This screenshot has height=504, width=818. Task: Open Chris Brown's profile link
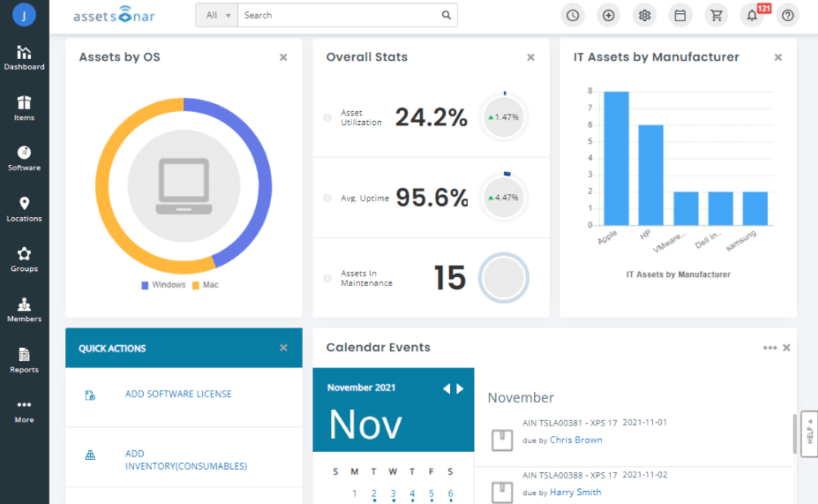pos(576,439)
